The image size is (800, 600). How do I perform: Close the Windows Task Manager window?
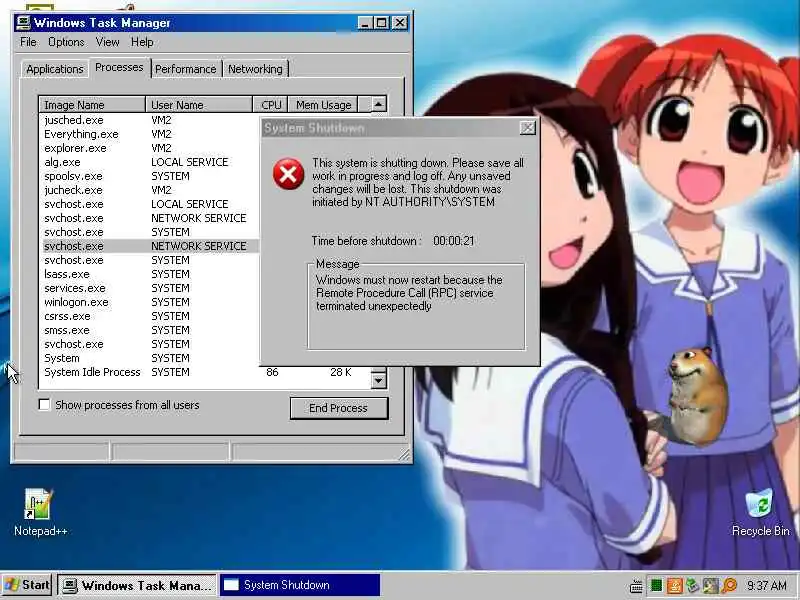[x=400, y=23]
